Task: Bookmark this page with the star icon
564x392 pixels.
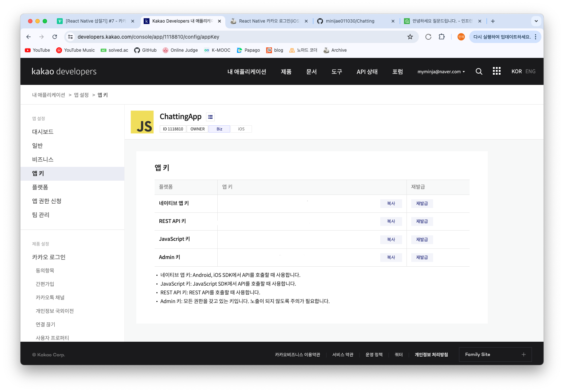Action: pos(410,37)
